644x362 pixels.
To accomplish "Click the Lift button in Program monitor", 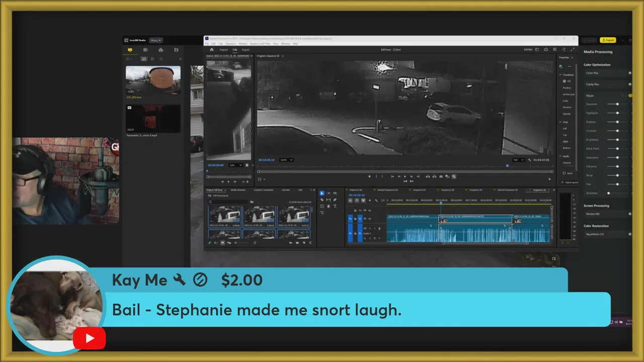I will pyautogui.click(x=428, y=176).
